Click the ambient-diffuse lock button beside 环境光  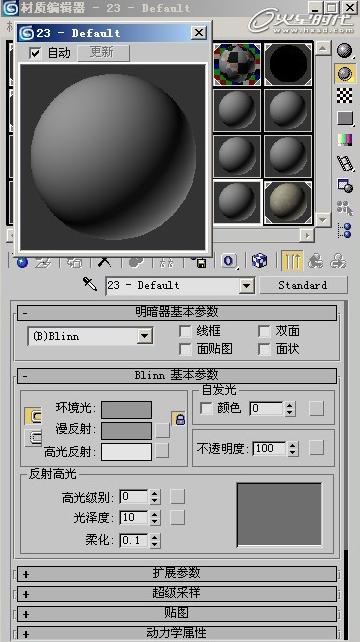[x=33, y=416]
